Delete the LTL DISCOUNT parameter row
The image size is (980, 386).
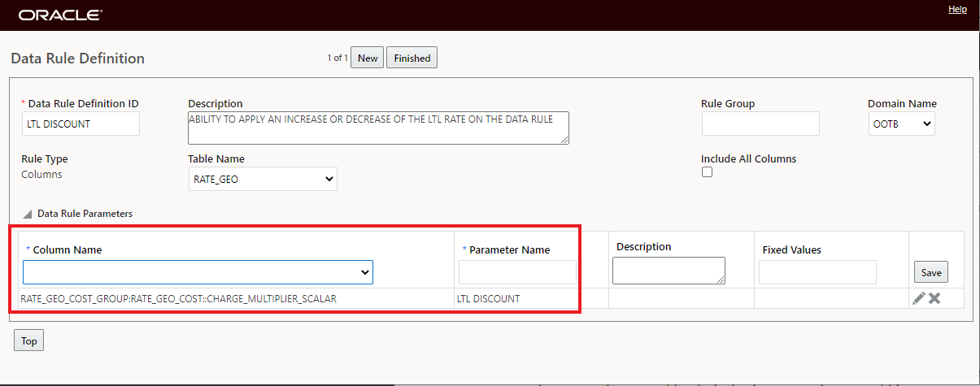pos(935,298)
